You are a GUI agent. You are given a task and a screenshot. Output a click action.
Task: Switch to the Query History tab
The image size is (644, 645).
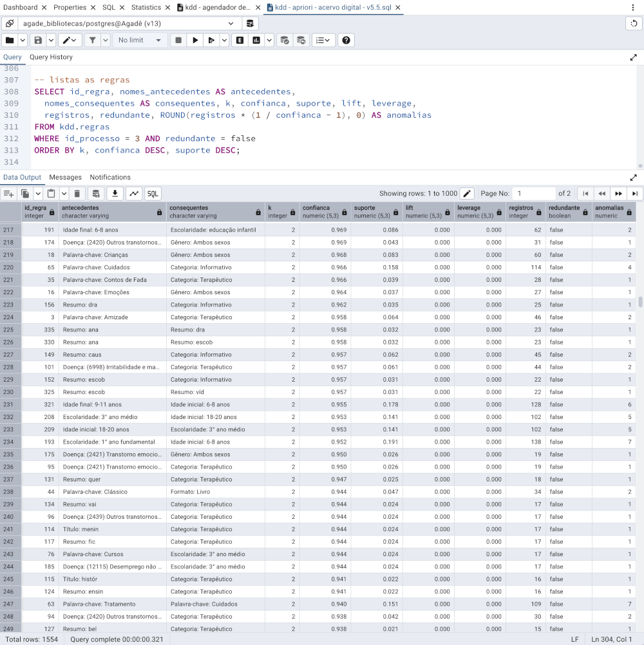(51, 57)
